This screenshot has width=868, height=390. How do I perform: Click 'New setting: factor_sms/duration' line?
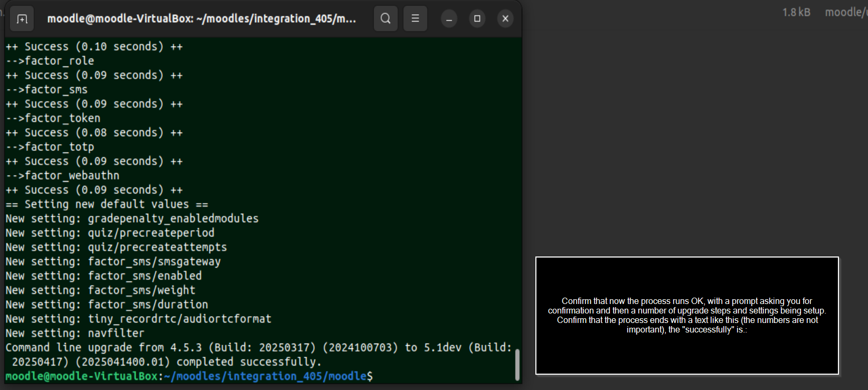(x=107, y=305)
